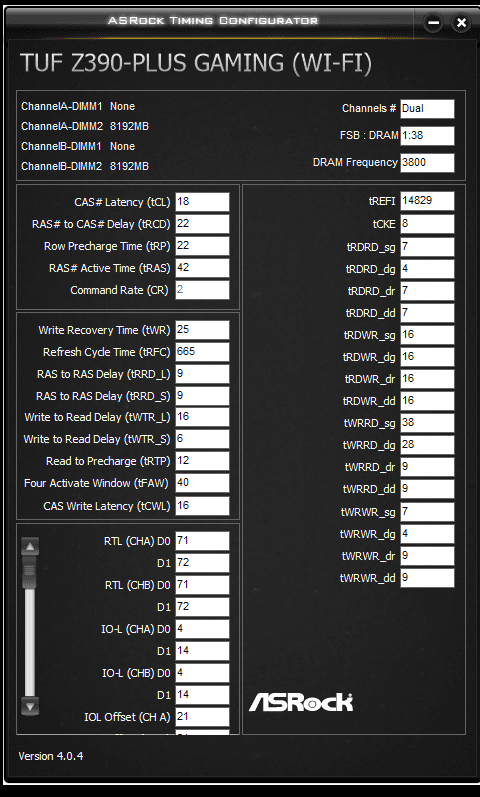Select the Refresh Cycle Time (tRFC) field
The width and height of the screenshot is (480, 797).
click(x=202, y=352)
